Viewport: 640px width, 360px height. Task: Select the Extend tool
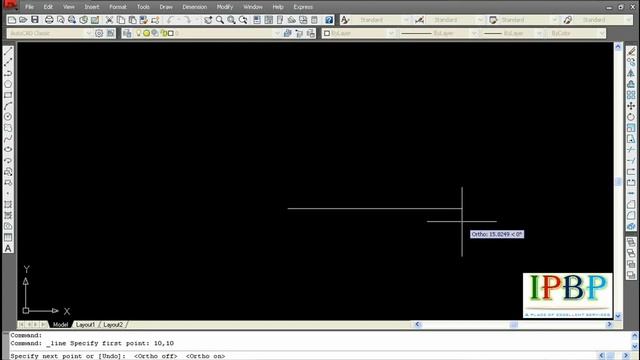631,160
